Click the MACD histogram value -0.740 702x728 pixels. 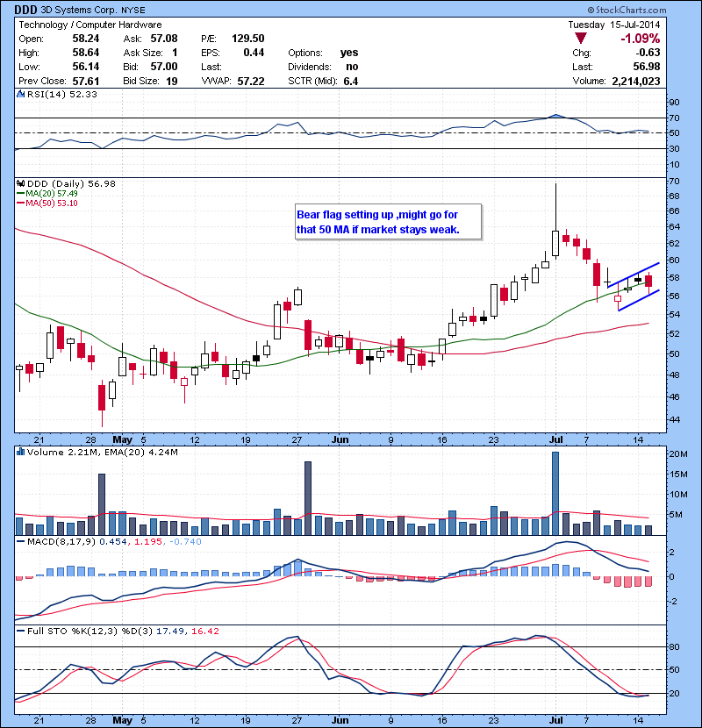pos(185,542)
